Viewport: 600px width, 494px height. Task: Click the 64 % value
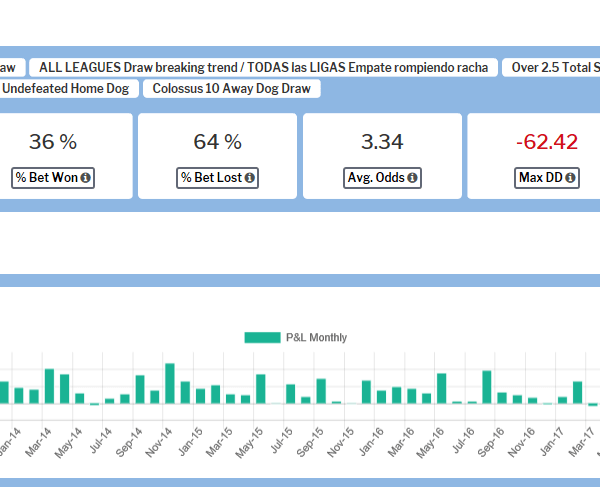tap(217, 142)
